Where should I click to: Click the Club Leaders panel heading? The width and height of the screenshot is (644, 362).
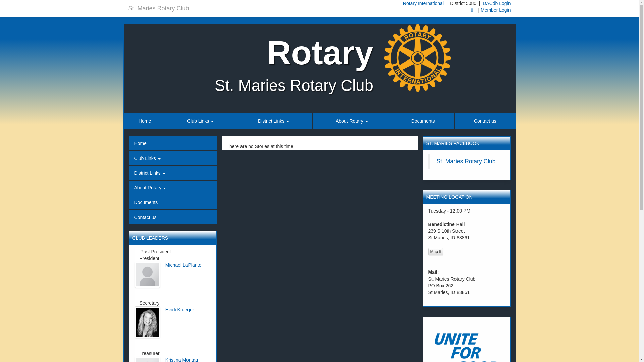(172, 238)
